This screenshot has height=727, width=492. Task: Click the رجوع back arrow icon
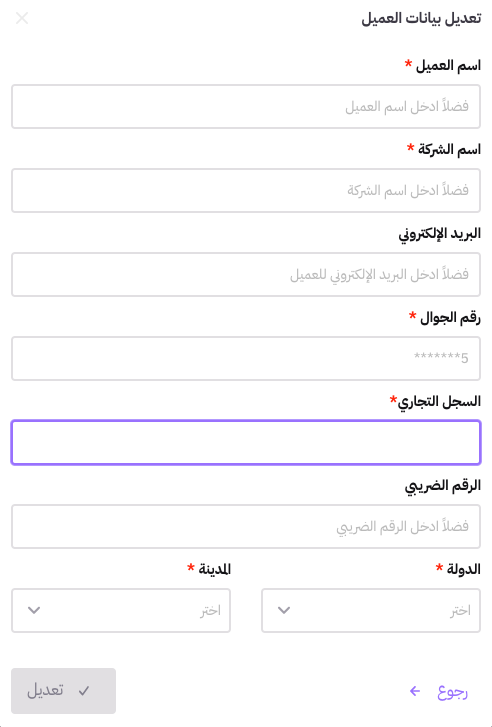pyautogui.click(x=415, y=691)
